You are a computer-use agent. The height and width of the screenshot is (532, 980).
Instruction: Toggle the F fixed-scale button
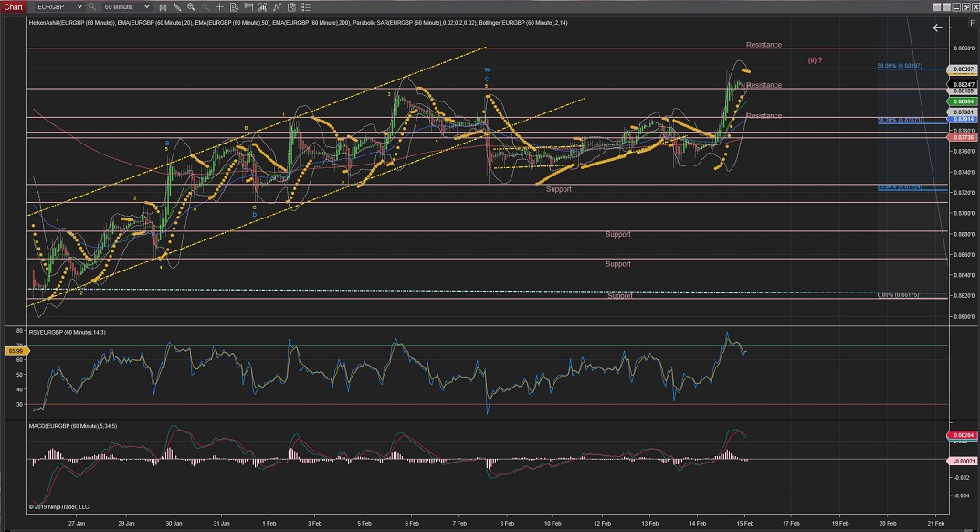[x=972, y=23]
